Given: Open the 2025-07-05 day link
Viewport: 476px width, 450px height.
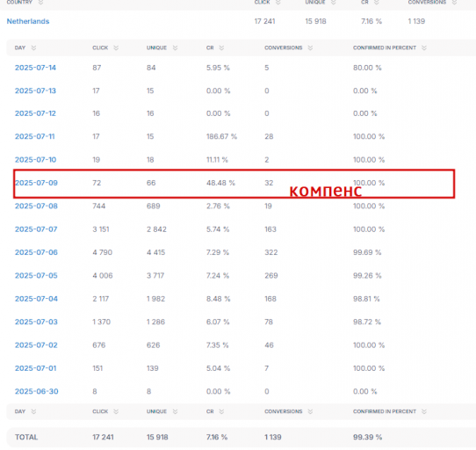Looking at the screenshot, I should pyautogui.click(x=36, y=276).
